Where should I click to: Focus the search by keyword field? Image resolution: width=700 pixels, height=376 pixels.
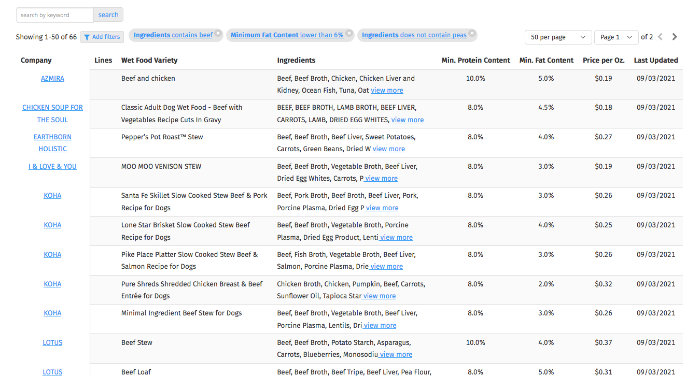[55, 15]
